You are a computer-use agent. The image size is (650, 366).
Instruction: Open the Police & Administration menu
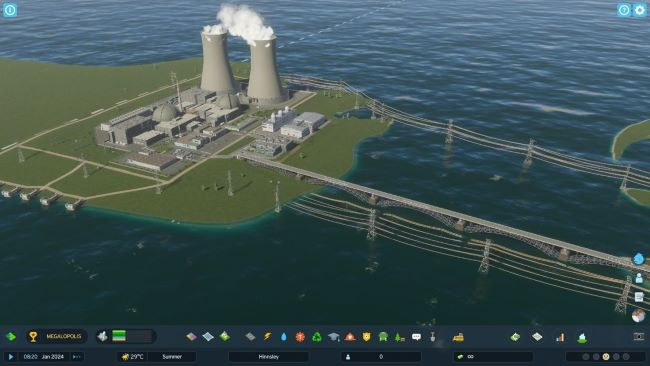click(366, 337)
